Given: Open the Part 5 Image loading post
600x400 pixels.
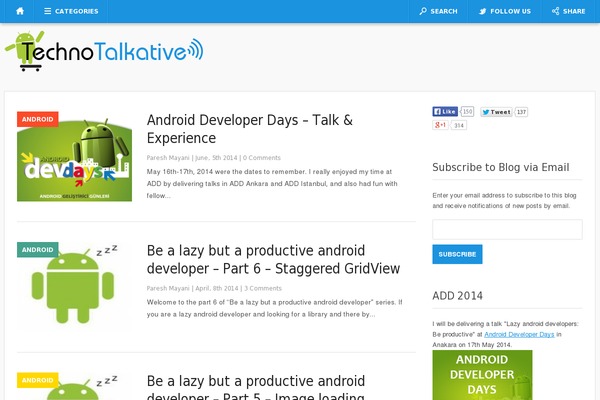Looking at the screenshot, I should pyautogui.click(x=256, y=387).
